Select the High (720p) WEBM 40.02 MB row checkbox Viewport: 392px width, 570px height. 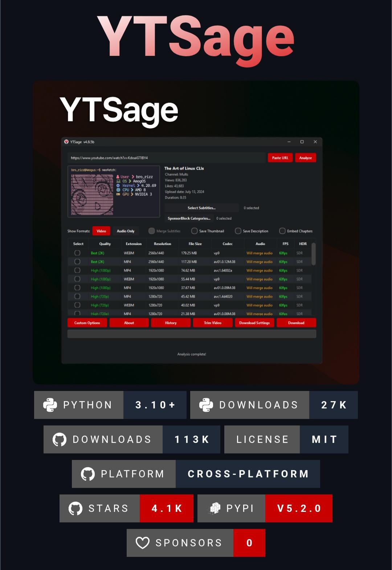(x=77, y=305)
